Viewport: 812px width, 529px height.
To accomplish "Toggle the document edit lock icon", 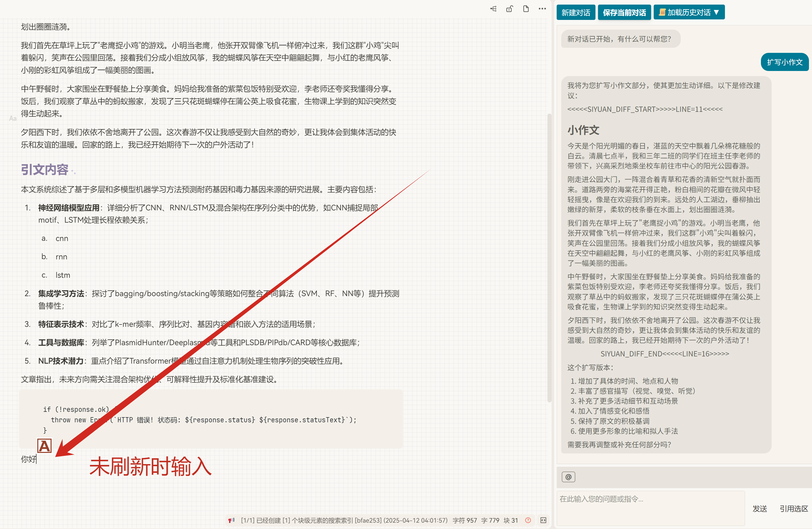I will tap(509, 9).
